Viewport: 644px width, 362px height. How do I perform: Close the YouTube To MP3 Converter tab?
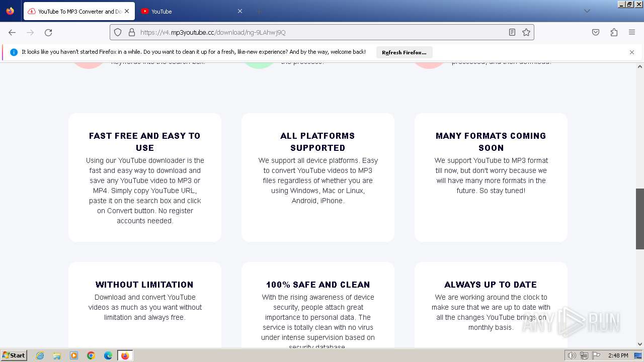click(x=127, y=11)
